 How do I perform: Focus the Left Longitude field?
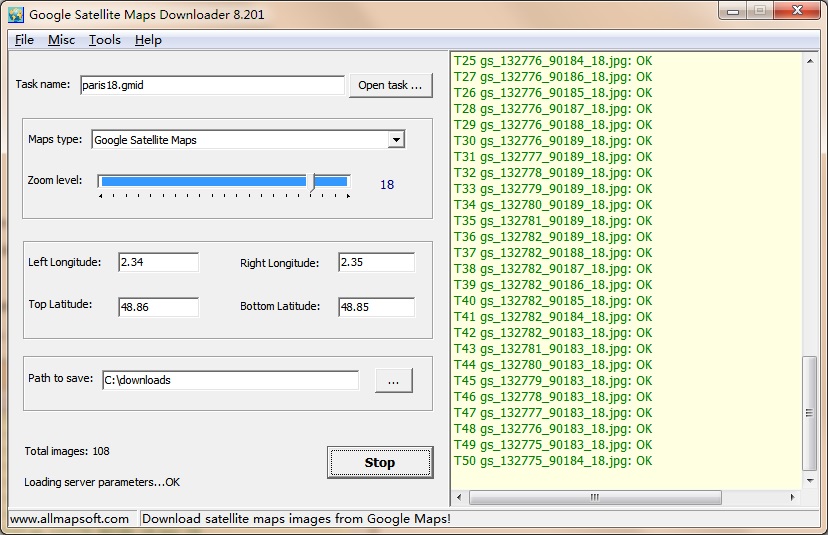[x=158, y=262]
